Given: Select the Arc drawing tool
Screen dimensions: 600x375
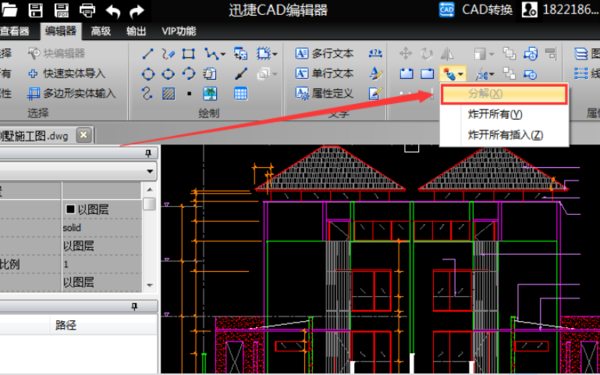Looking at the screenshot, I should coord(188,74).
